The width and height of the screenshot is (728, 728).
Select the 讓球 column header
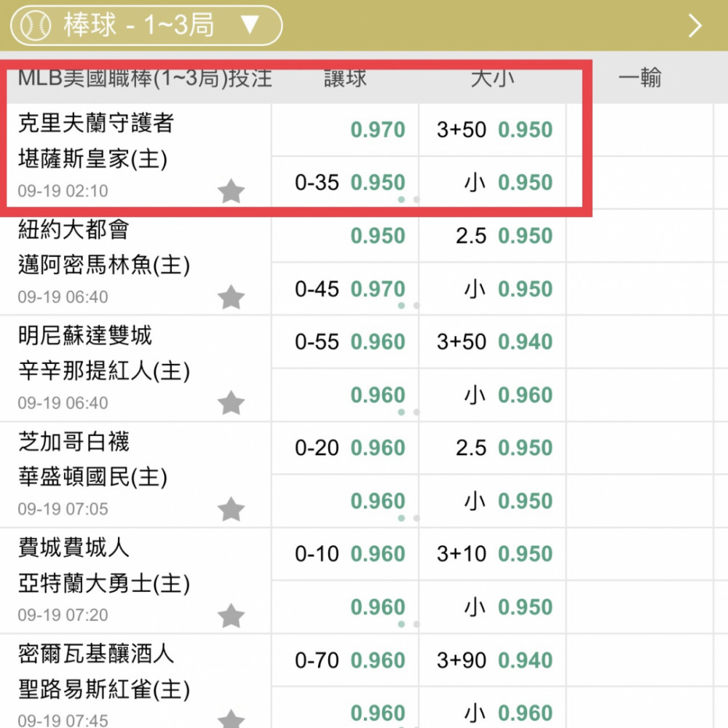(345, 78)
